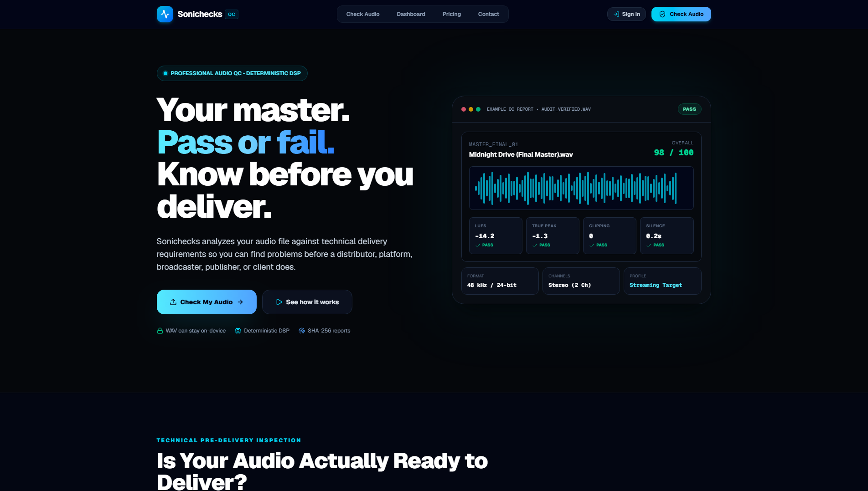This screenshot has width=868, height=491.
Task: Open Check Audio in the navigation menu
Action: [x=363, y=14]
